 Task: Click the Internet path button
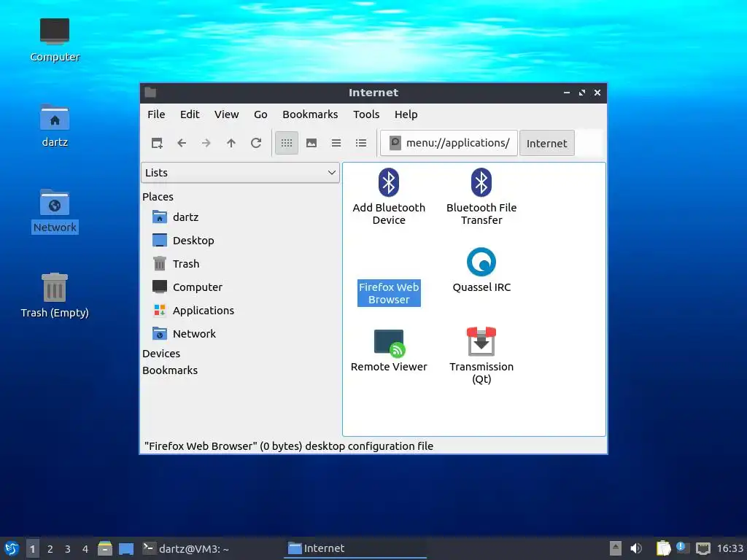click(547, 143)
